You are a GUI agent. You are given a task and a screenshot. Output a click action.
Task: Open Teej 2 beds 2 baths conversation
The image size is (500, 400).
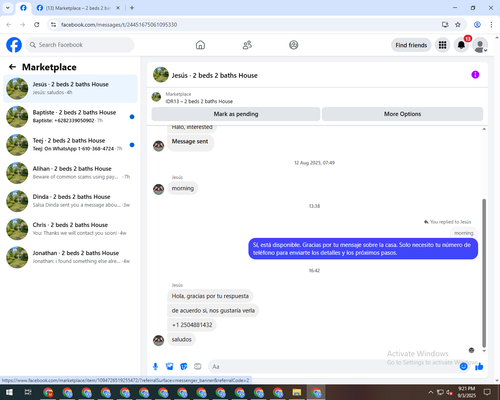pyautogui.click(x=70, y=145)
